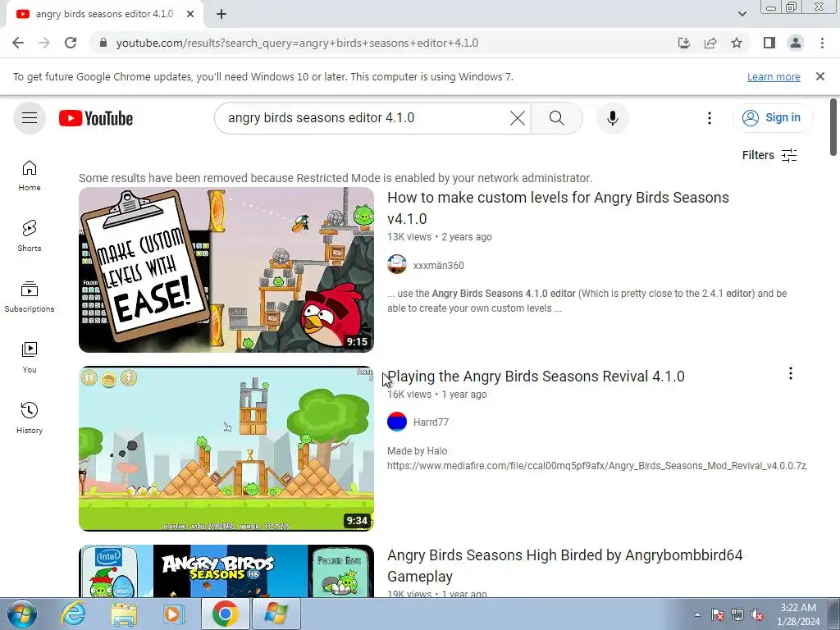
Task: Open a new browser tab
Action: tap(221, 15)
